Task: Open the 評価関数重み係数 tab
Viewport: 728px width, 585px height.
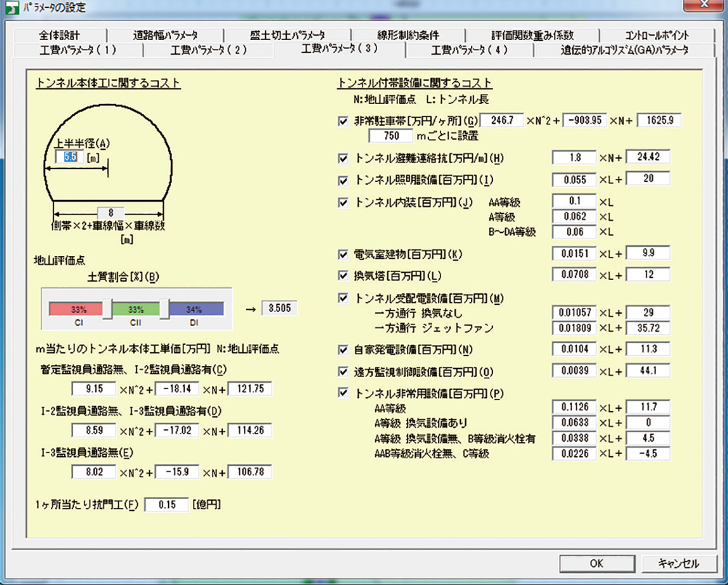Action: click(533, 35)
